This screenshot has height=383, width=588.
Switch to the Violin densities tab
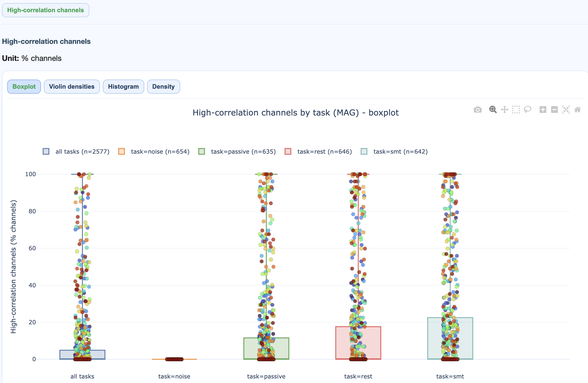pyautogui.click(x=72, y=87)
